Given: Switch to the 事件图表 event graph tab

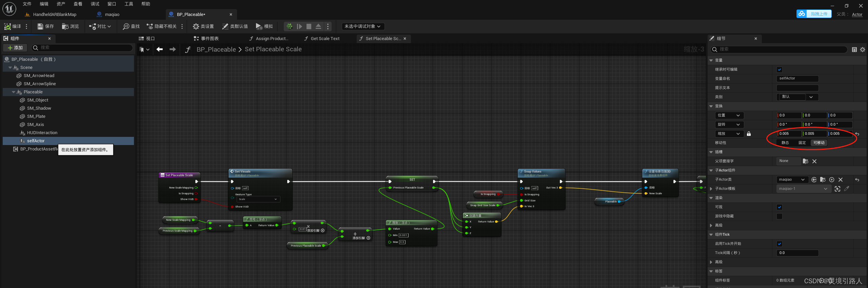Looking at the screenshot, I should 206,39.
